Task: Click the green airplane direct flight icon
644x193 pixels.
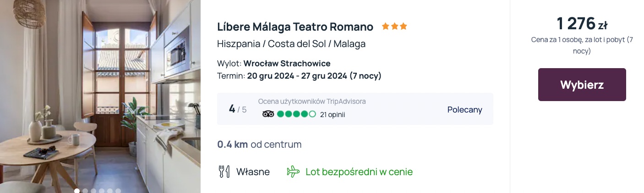Action: (293, 172)
